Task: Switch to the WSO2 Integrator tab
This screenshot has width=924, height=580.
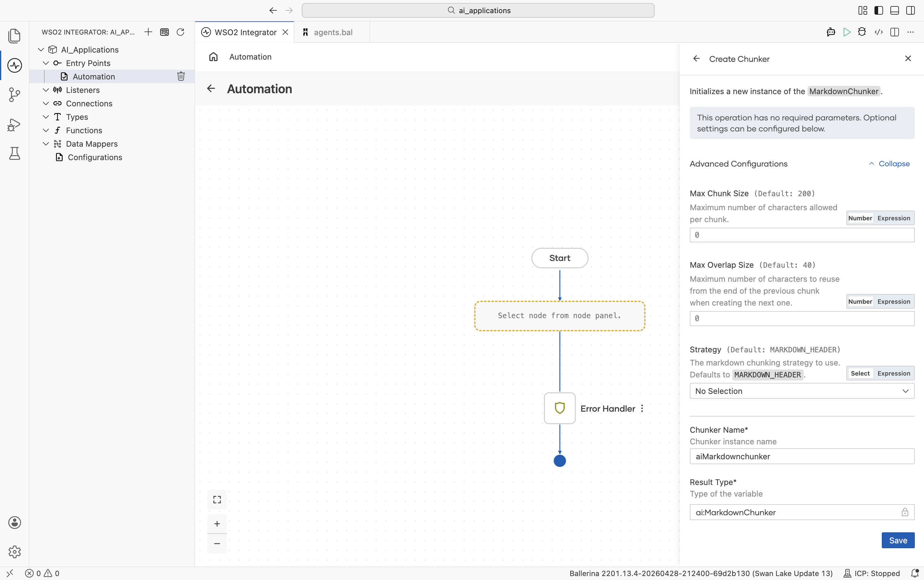Action: point(245,32)
